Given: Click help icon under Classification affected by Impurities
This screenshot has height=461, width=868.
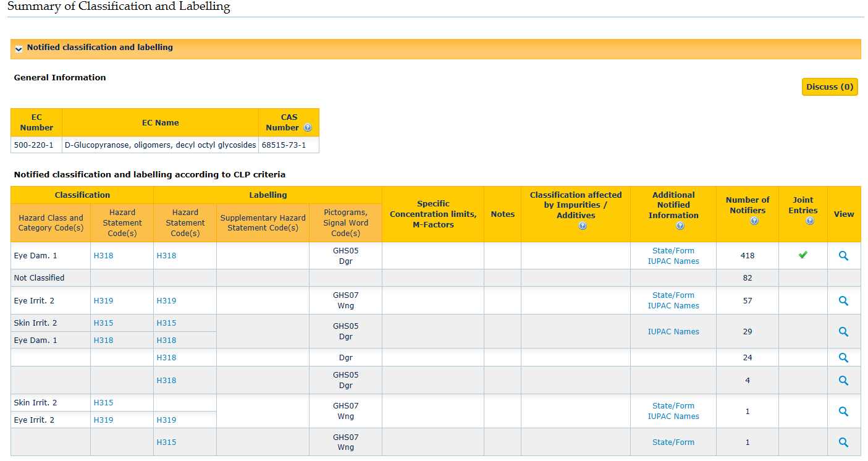Looking at the screenshot, I should click(x=582, y=226).
